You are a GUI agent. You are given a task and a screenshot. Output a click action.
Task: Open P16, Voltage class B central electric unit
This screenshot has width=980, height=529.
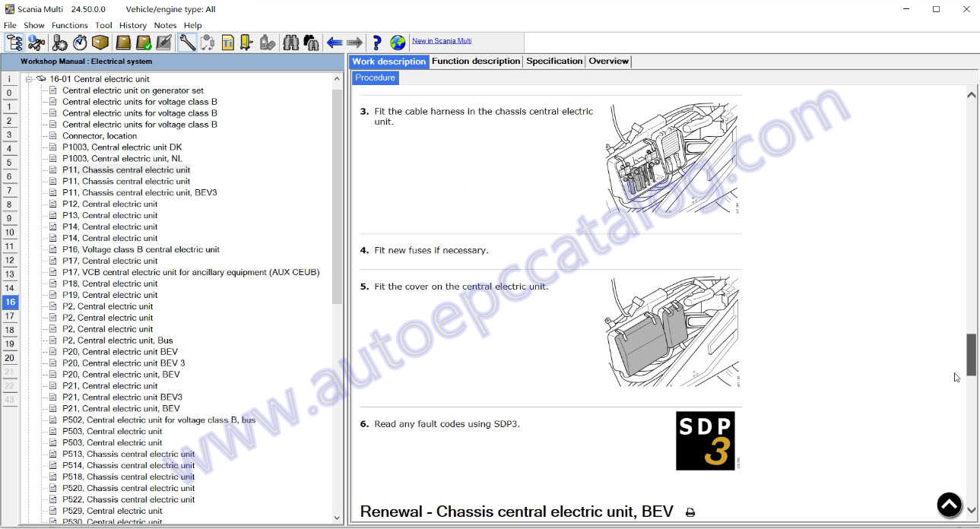[141, 249]
